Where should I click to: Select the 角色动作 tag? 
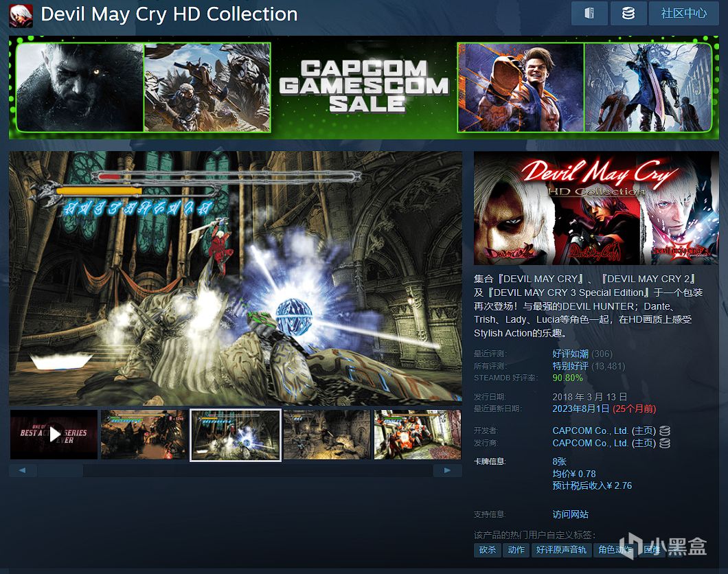click(x=615, y=550)
